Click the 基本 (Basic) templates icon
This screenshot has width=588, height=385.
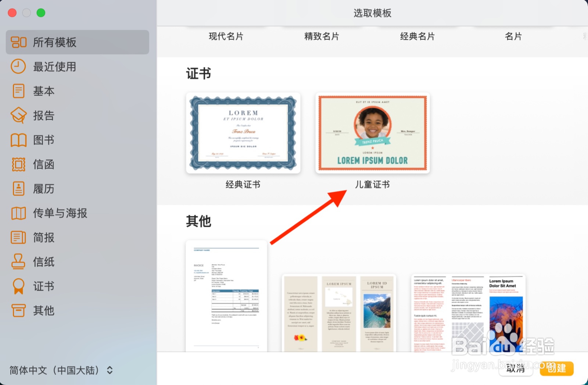[x=18, y=91]
